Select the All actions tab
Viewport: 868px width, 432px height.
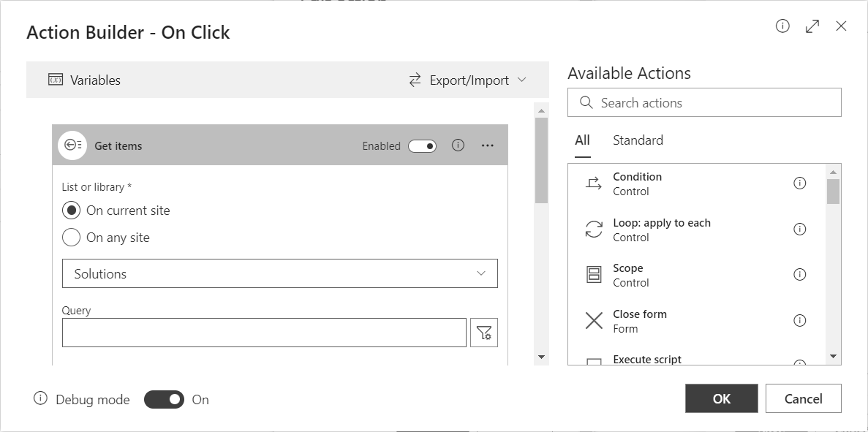(582, 140)
